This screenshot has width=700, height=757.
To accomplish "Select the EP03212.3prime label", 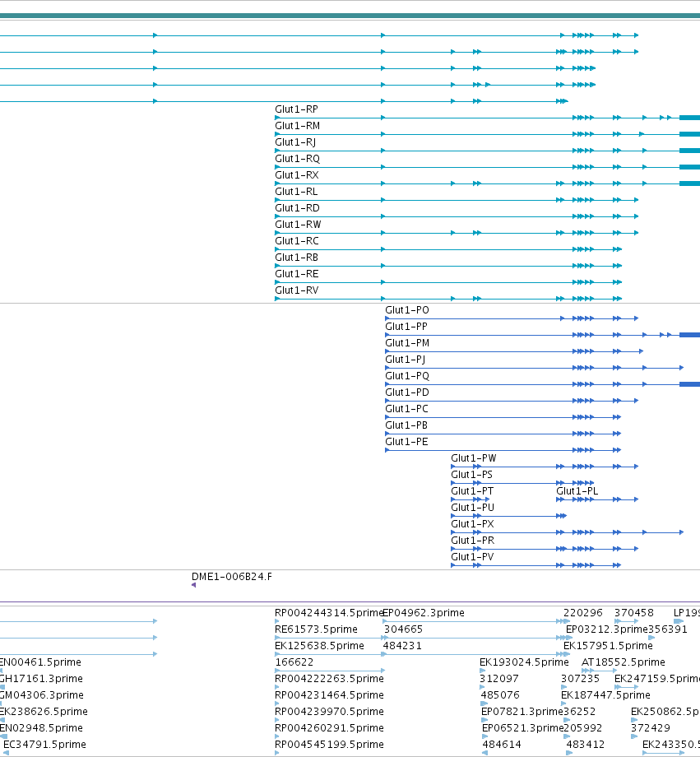I will [607, 629].
